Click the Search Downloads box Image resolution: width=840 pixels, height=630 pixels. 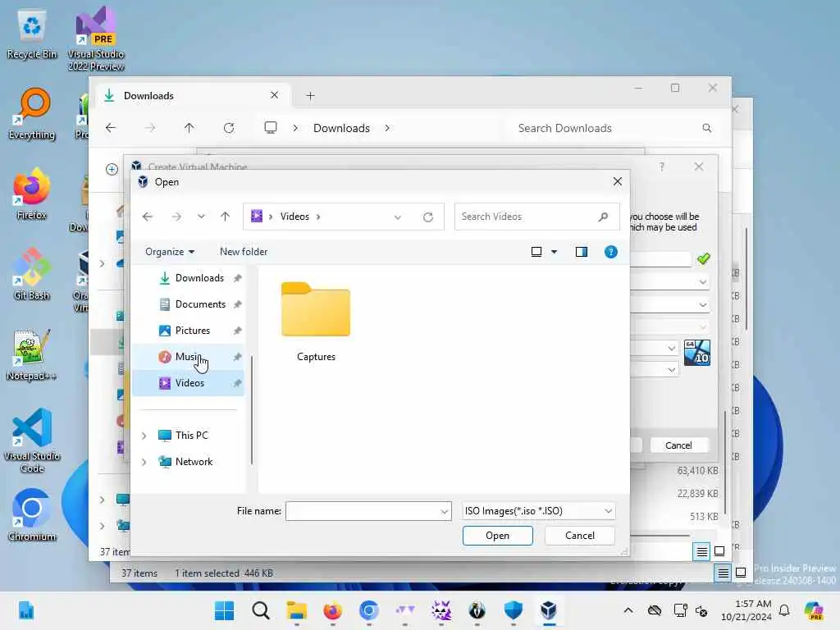click(614, 128)
